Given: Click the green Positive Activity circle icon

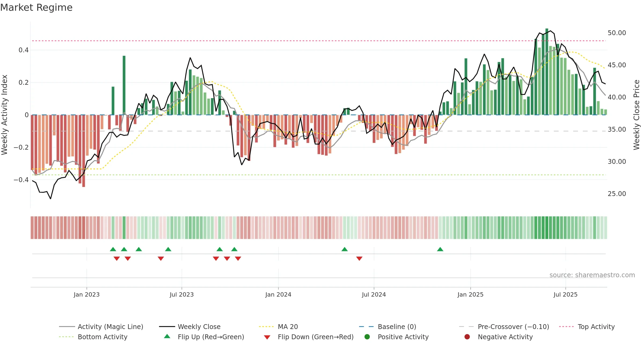Looking at the screenshot, I should click(367, 337).
